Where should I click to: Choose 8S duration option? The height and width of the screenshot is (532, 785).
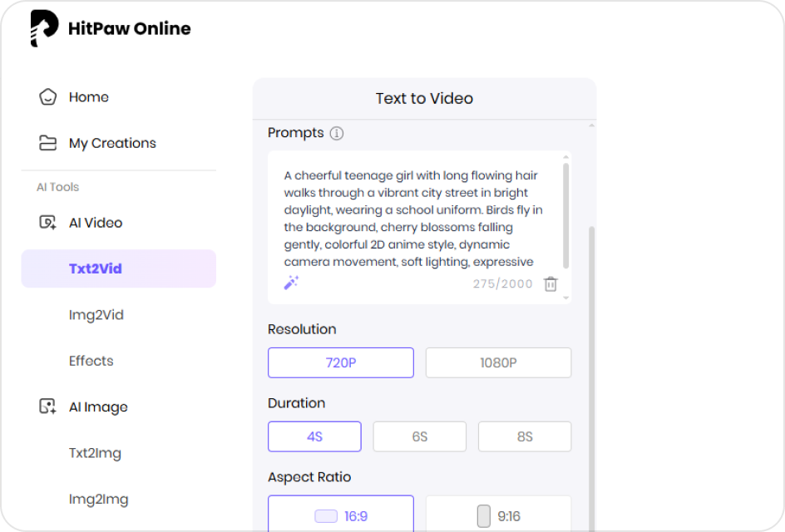coord(524,436)
